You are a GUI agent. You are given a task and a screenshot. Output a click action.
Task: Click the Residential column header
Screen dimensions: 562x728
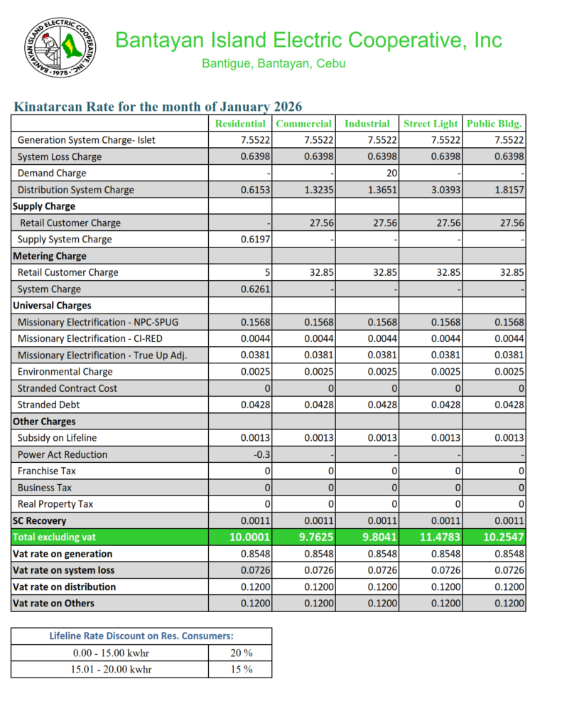tap(242, 124)
